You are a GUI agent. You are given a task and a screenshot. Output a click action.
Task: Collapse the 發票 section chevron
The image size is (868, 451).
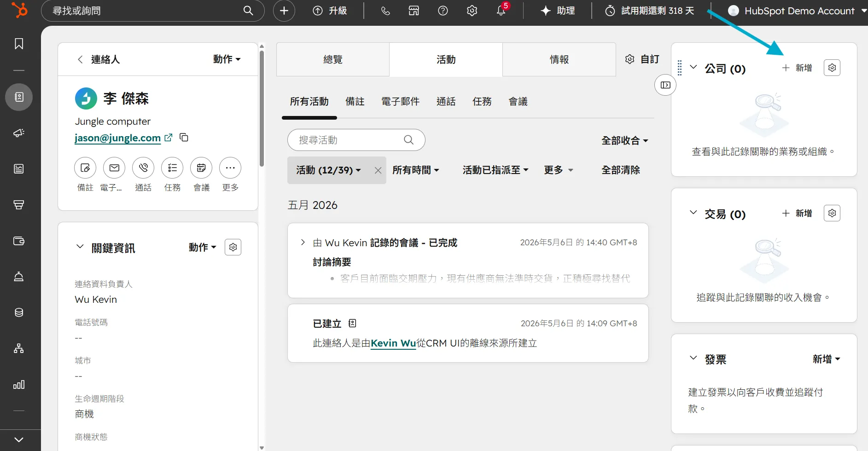click(x=693, y=358)
